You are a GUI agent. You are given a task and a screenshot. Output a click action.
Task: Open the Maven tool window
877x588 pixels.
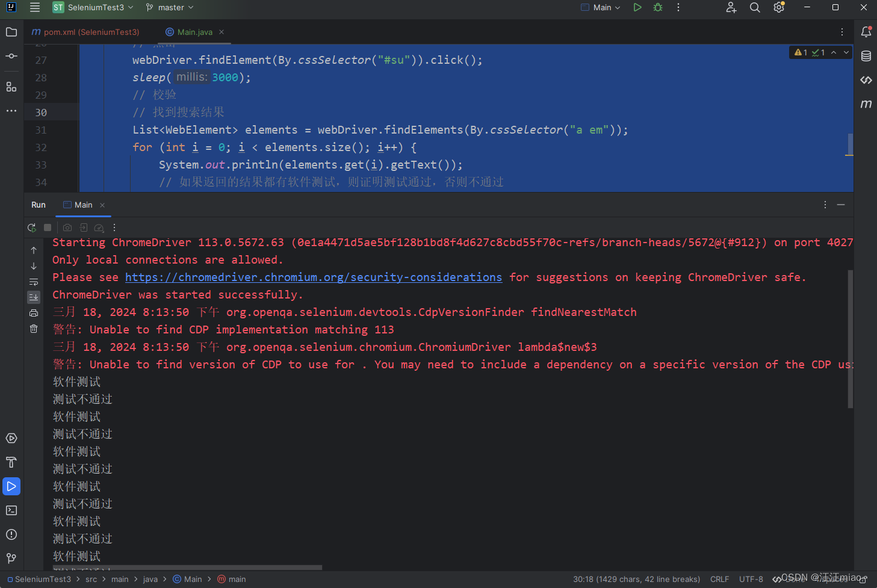coord(866,104)
